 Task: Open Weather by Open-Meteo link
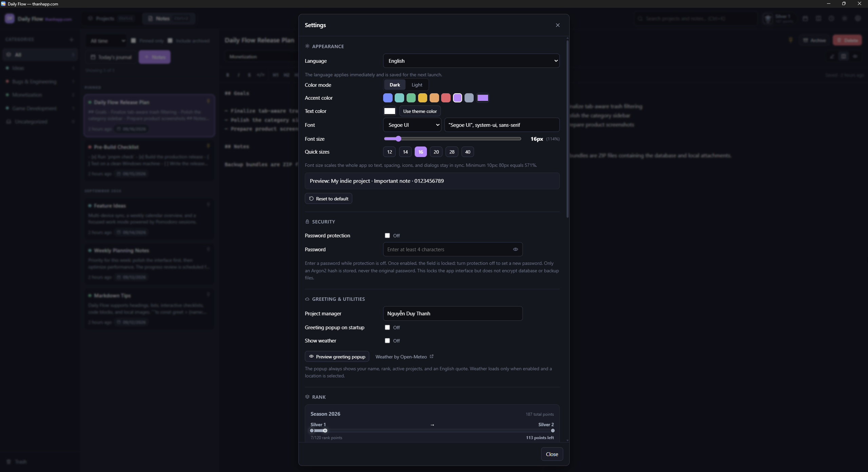tap(404, 357)
